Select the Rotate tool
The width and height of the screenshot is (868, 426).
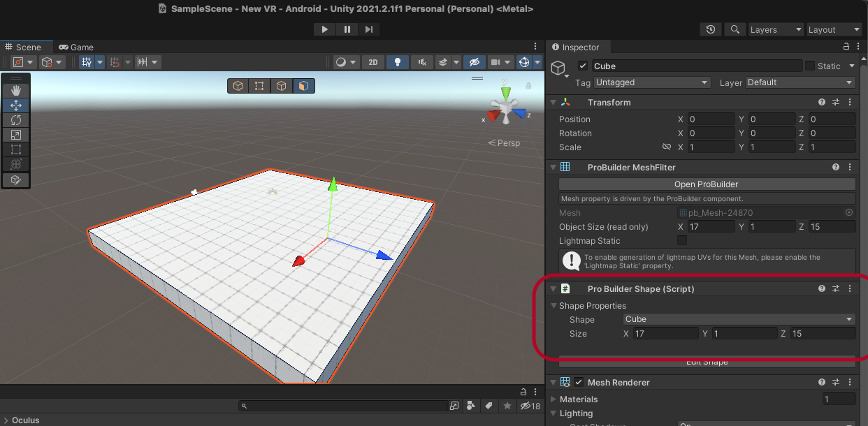[x=16, y=120]
